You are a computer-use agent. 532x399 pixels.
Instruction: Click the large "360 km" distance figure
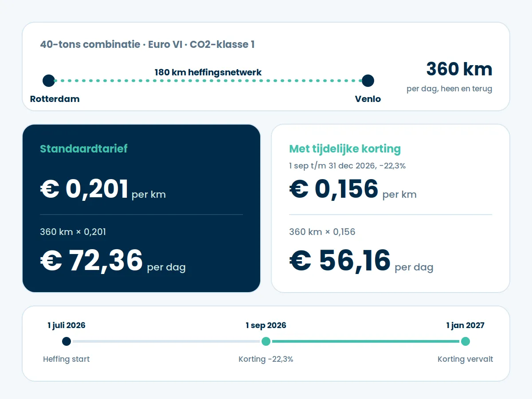point(459,69)
